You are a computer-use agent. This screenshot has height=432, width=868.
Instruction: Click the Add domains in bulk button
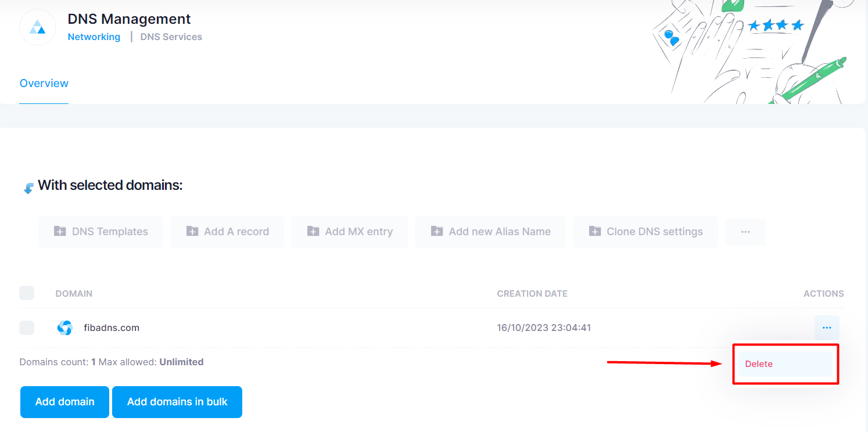pos(177,402)
